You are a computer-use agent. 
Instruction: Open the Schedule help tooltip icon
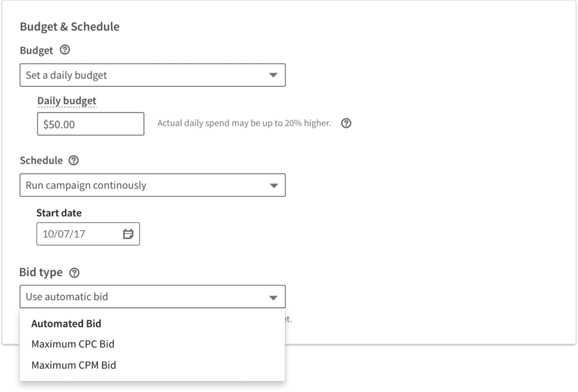tap(74, 161)
